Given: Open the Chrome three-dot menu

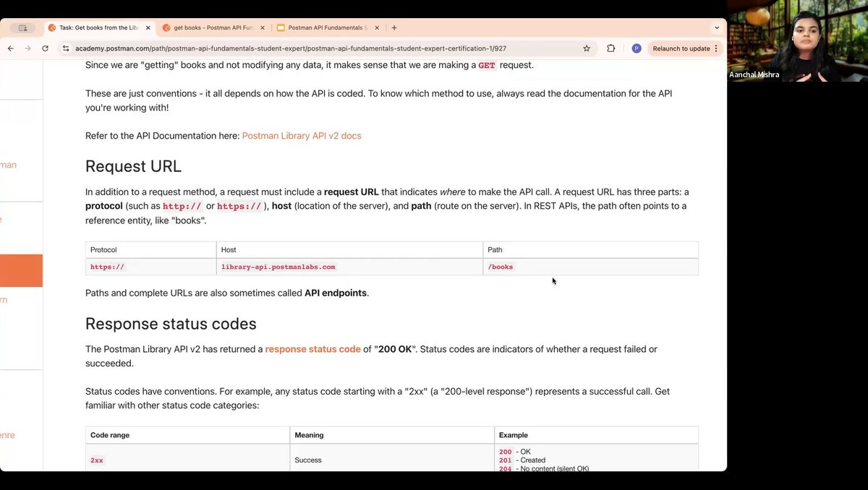Looking at the screenshot, I should pyautogui.click(x=716, y=48).
